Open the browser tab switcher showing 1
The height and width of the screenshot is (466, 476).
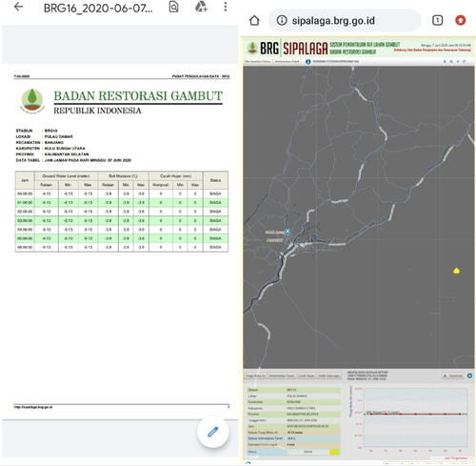tap(437, 21)
